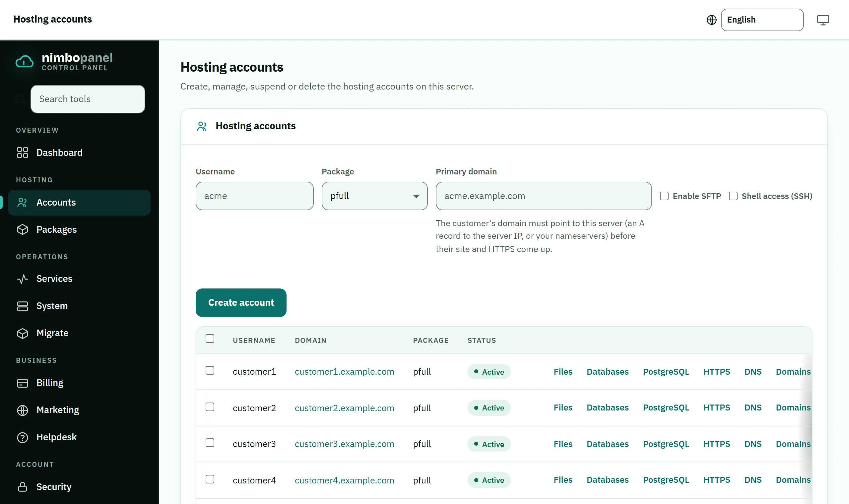849x504 pixels.
Task: Focus the Search tools box
Action: (x=88, y=99)
